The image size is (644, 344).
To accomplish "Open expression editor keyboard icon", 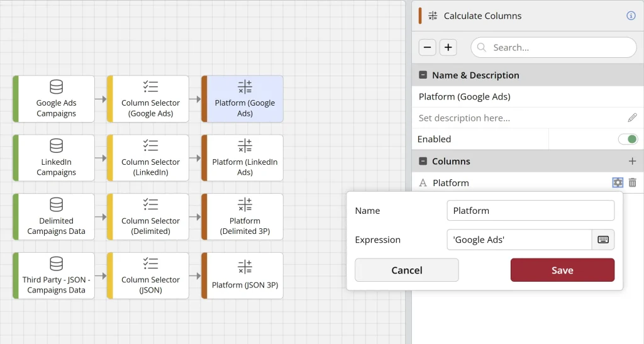I will coord(603,240).
